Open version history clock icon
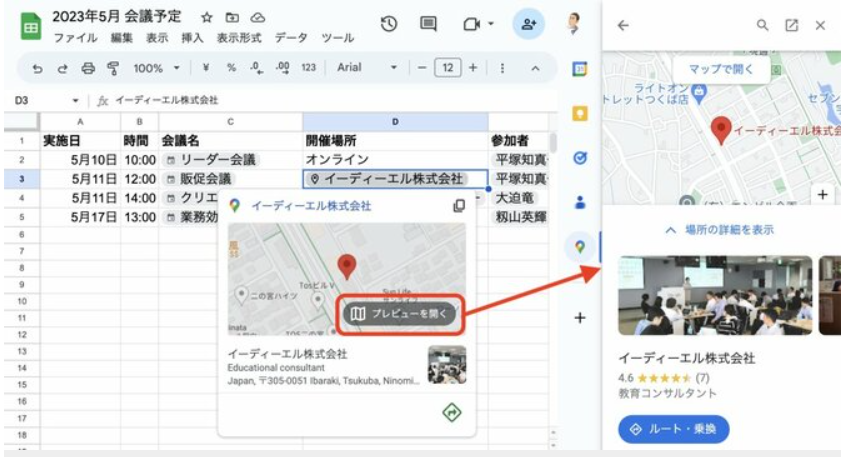This screenshot has width=862, height=457. [389, 24]
